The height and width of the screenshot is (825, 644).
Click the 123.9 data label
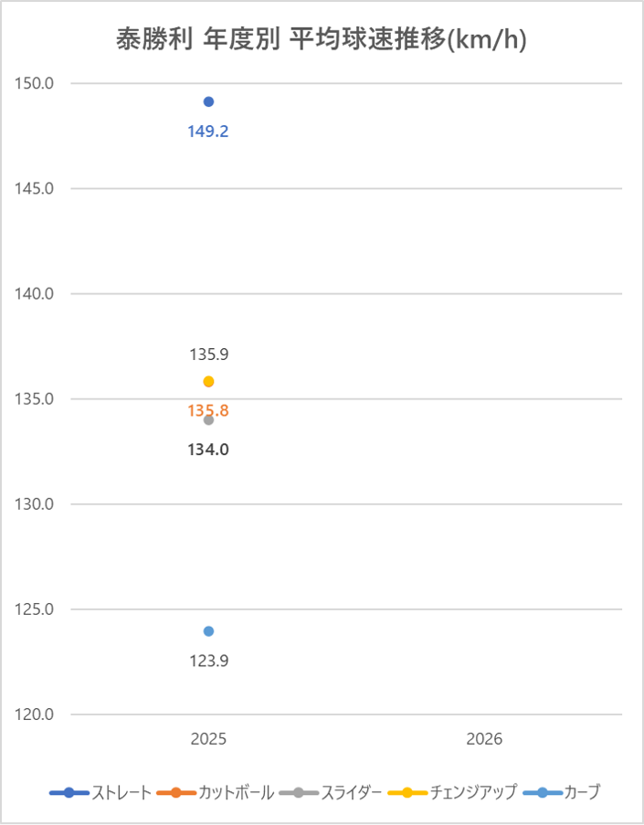[208, 661]
